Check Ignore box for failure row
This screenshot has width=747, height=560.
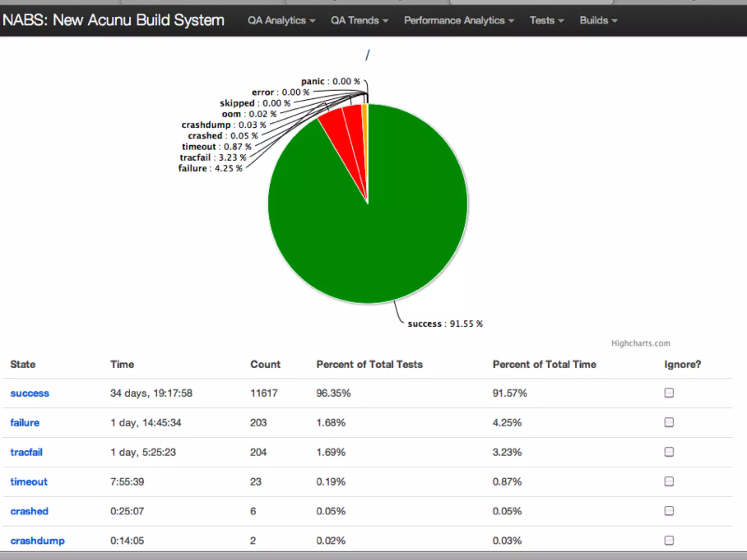click(669, 422)
